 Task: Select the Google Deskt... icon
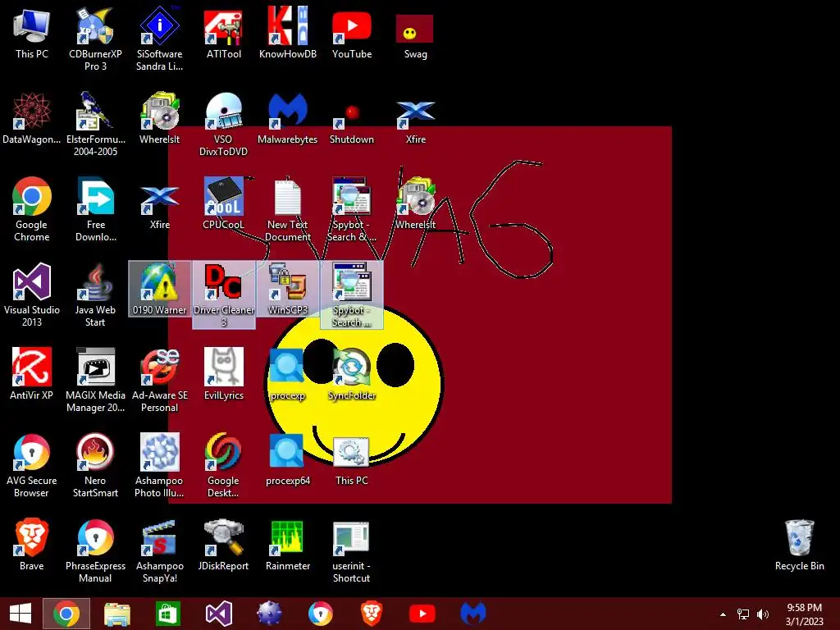pyautogui.click(x=223, y=465)
